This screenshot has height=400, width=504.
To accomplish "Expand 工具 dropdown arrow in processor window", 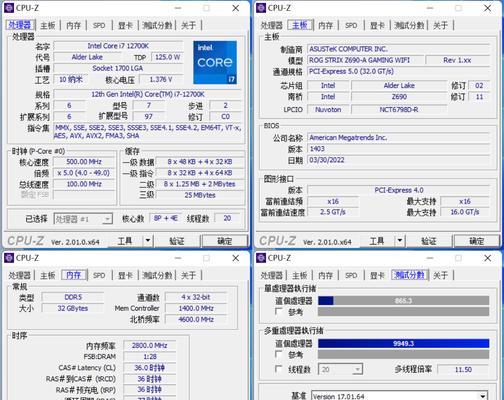I will (x=148, y=240).
